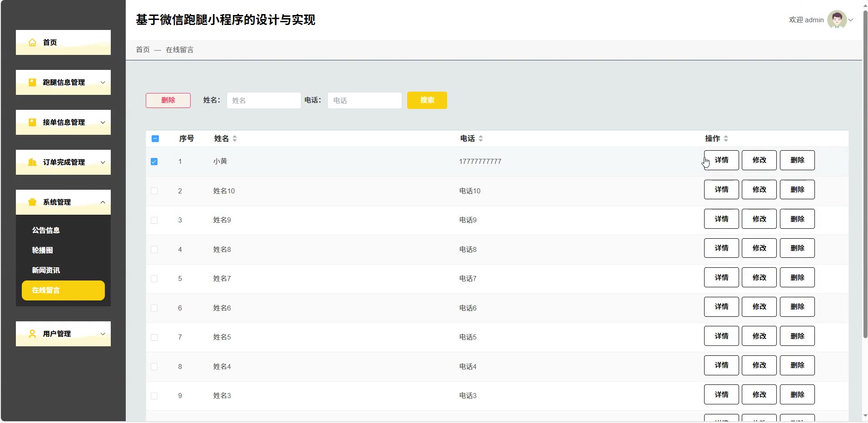Open the 公告信息 submenu item
Image resolution: width=868 pixels, height=423 pixels.
point(46,231)
